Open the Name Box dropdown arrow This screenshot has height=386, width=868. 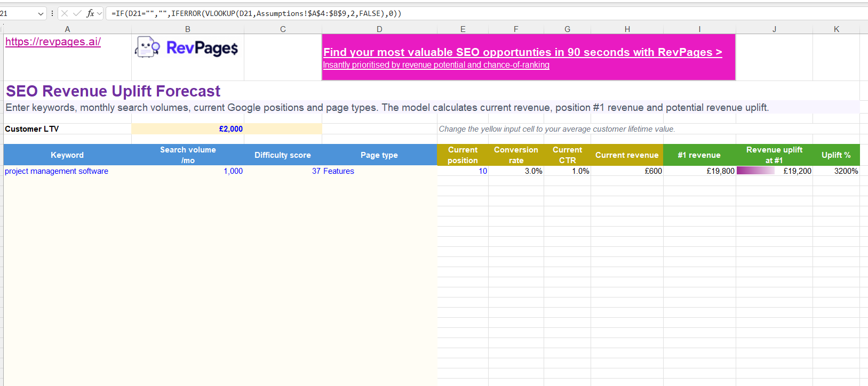[41, 14]
